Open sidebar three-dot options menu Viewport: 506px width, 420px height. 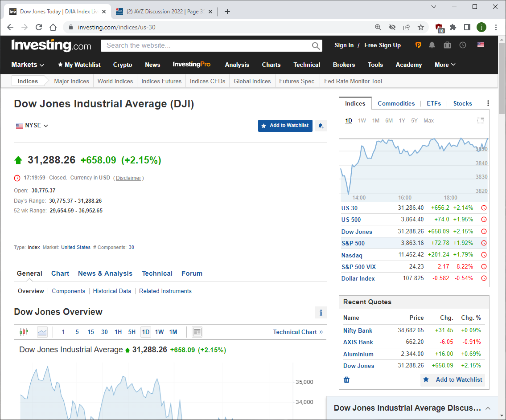click(x=488, y=103)
